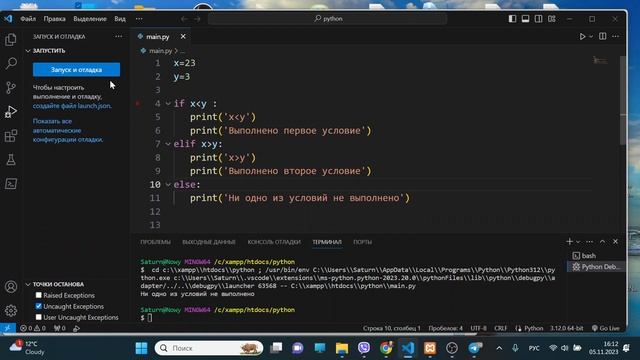Open the terminal-like activity bar icon
Screen dimensions: 640x360
click(x=11, y=184)
